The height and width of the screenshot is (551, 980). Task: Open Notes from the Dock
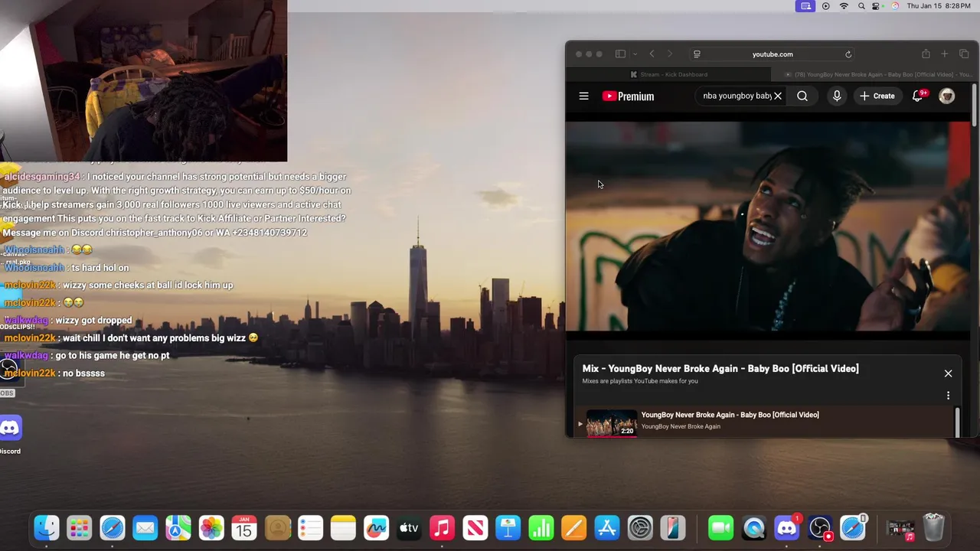pyautogui.click(x=343, y=528)
